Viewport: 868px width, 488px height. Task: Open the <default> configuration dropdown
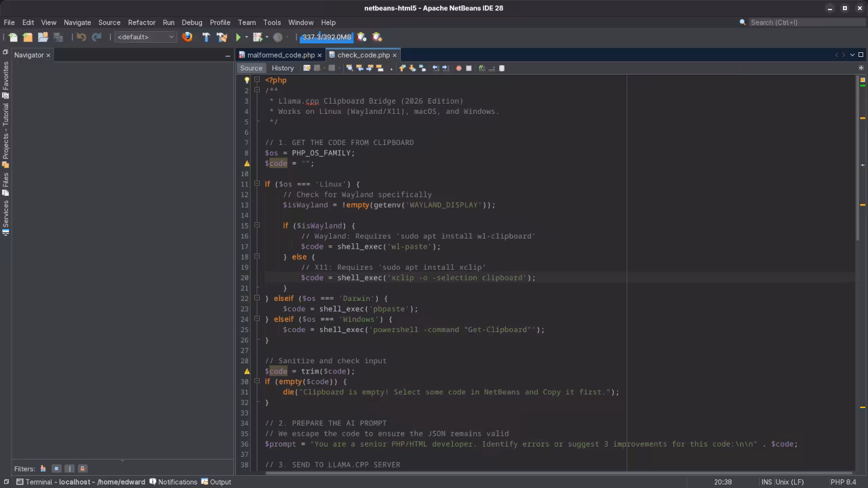point(144,37)
